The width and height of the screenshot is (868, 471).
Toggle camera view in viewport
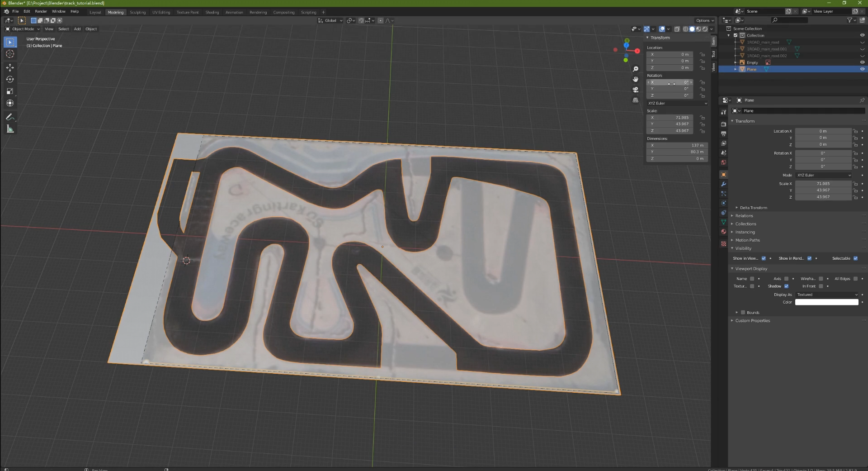click(636, 90)
